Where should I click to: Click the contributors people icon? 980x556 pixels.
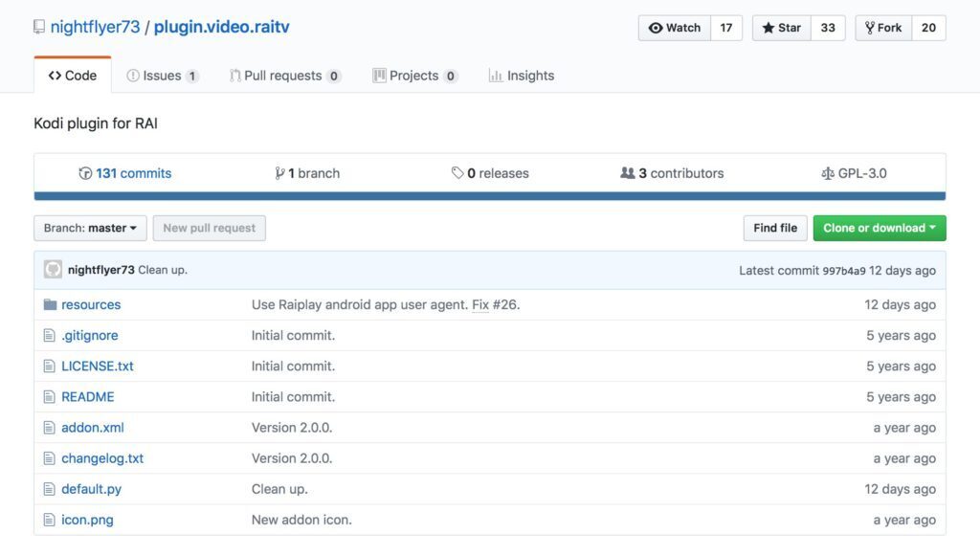[x=627, y=173]
